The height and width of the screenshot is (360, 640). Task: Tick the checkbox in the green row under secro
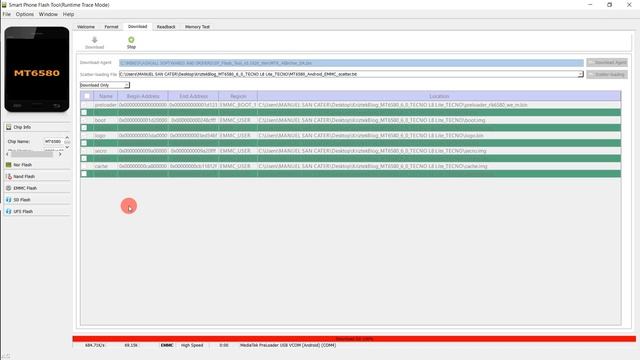pyautogui.click(x=84, y=158)
